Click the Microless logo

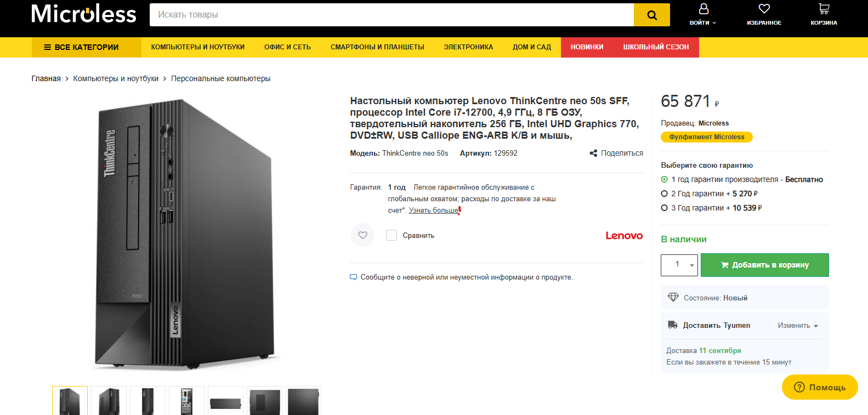(x=83, y=14)
